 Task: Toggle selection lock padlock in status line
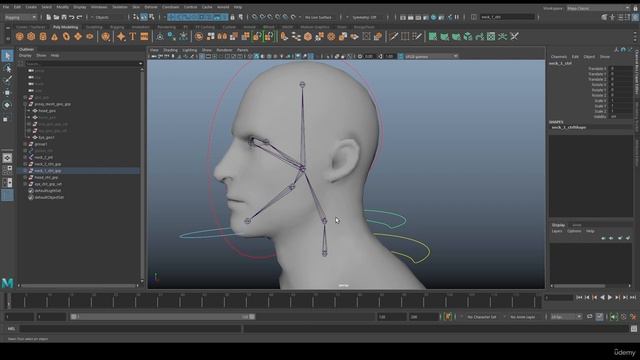click(x=233, y=17)
